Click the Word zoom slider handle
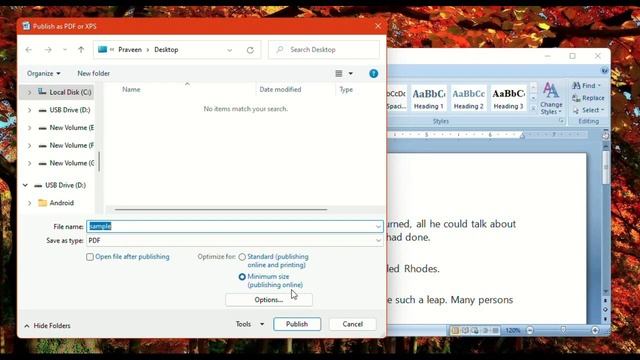The height and width of the screenshot is (360, 640). (x=563, y=330)
